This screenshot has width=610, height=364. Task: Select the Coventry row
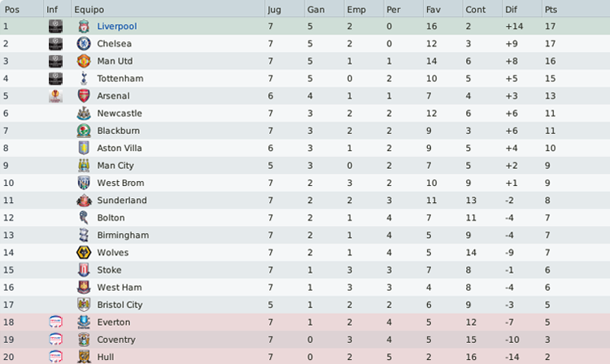point(305,340)
